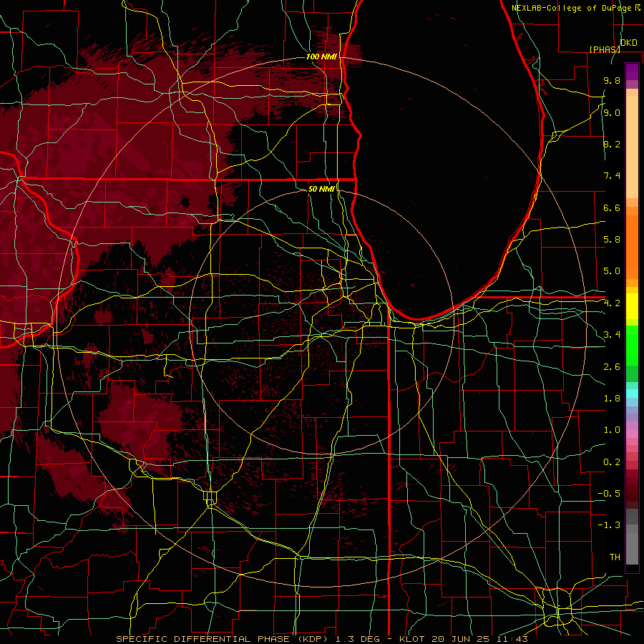Select the -0.5 scale label
This screenshot has width=644, height=644.
609,494
